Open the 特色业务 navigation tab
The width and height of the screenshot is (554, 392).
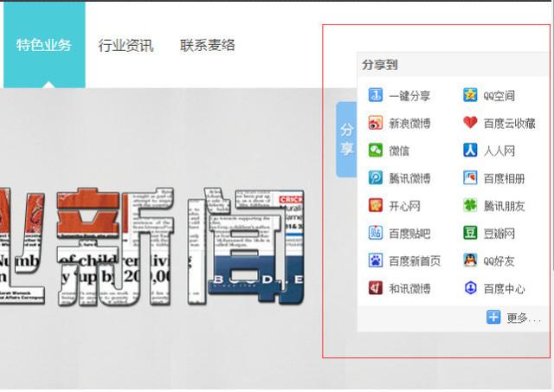click(x=44, y=45)
